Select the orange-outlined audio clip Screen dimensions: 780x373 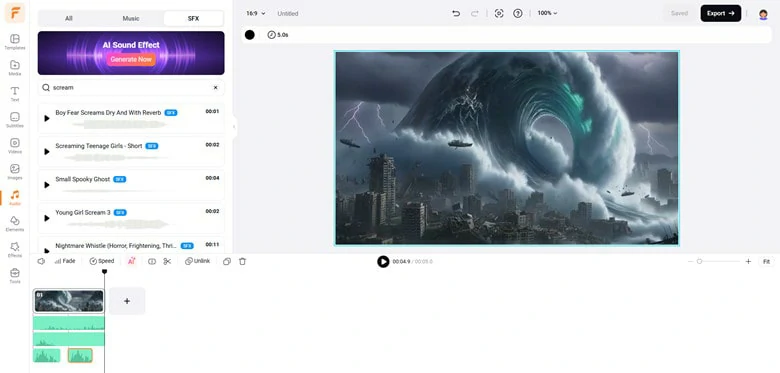(x=80, y=355)
